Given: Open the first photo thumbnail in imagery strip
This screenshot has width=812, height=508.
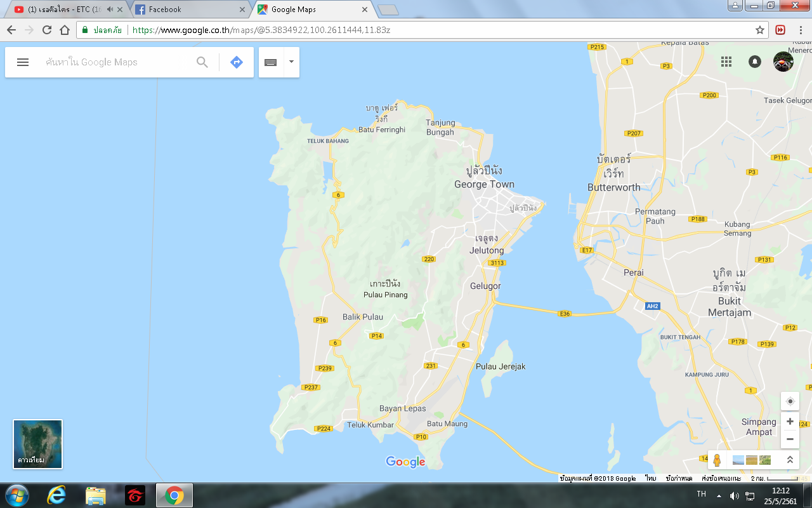Looking at the screenshot, I should coord(738,460).
